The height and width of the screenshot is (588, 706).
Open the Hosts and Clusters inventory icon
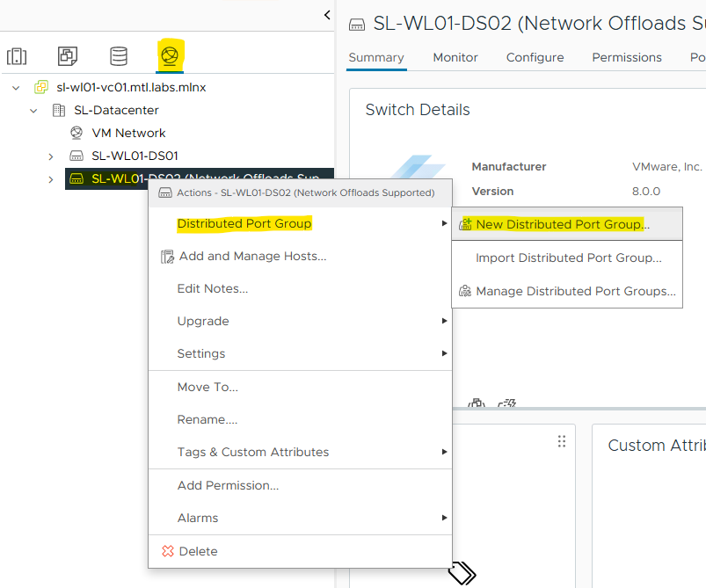click(x=17, y=56)
